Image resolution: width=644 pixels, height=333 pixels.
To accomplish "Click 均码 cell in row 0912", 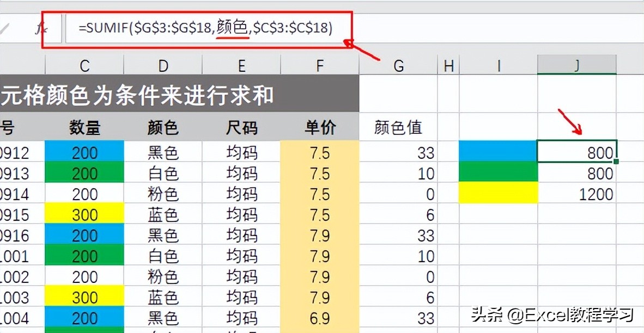I will [241, 152].
